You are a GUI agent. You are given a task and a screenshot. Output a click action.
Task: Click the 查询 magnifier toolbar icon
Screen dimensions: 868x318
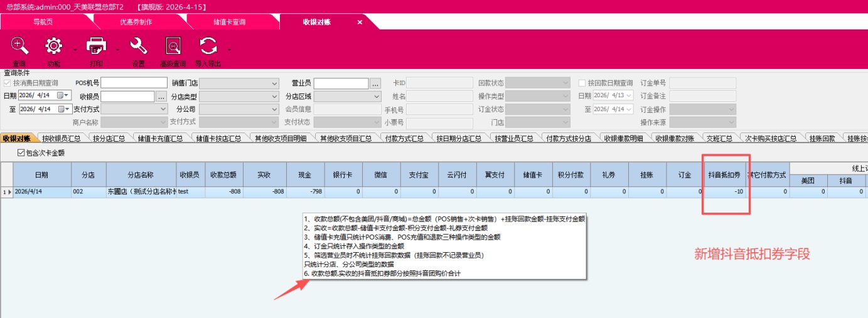click(19, 46)
